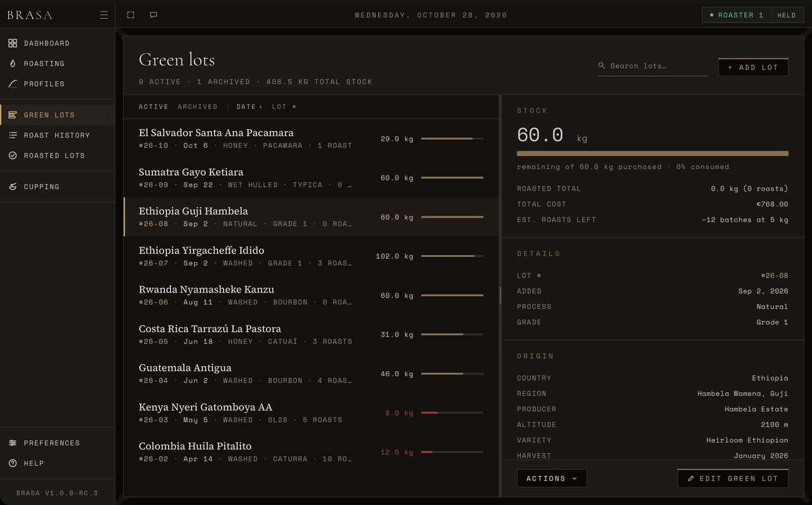Click the Dashboard grid icon
This screenshot has height=505, width=812.
13,43
